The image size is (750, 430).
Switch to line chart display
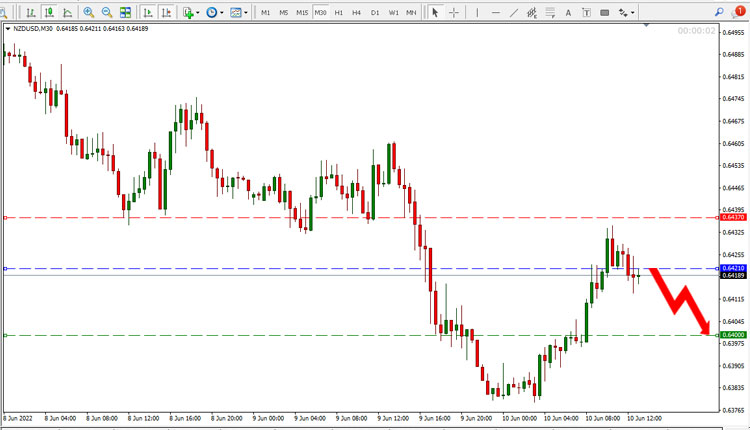tap(67, 12)
